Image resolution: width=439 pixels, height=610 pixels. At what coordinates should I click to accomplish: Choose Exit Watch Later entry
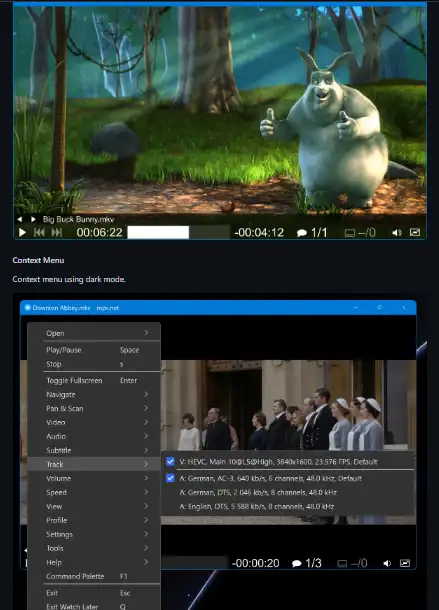94,606
